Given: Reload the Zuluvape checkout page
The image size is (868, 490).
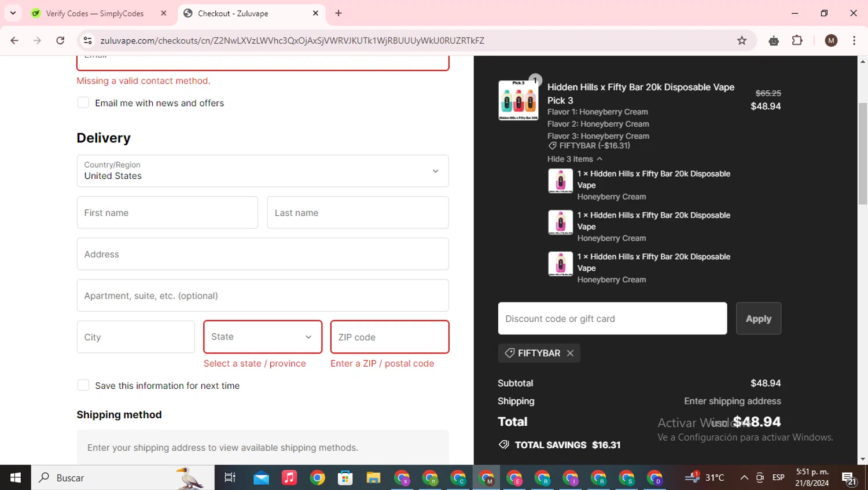Looking at the screenshot, I should point(60,40).
